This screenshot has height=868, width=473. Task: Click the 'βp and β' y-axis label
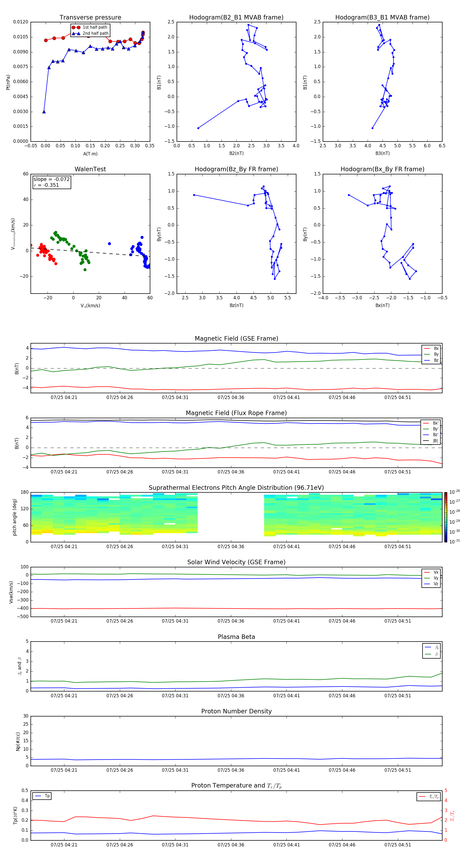(19, 666)
